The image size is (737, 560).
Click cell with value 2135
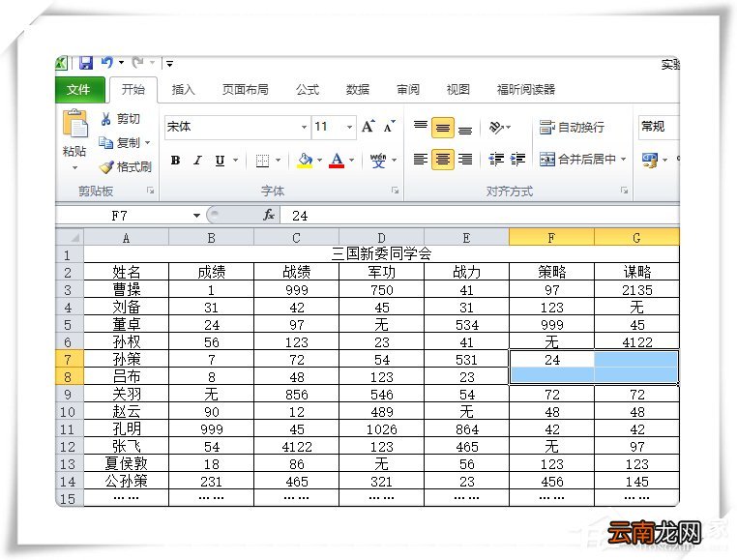tap(636, 289)
